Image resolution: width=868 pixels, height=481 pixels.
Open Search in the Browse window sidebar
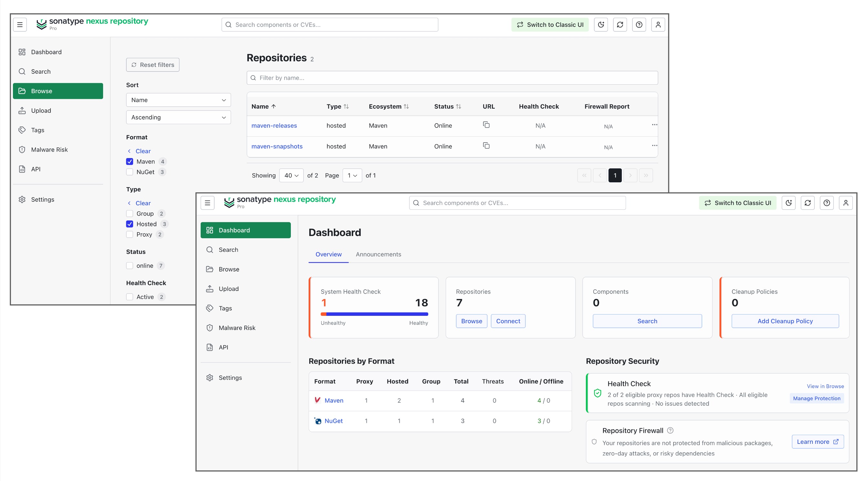tap(58, 71)
